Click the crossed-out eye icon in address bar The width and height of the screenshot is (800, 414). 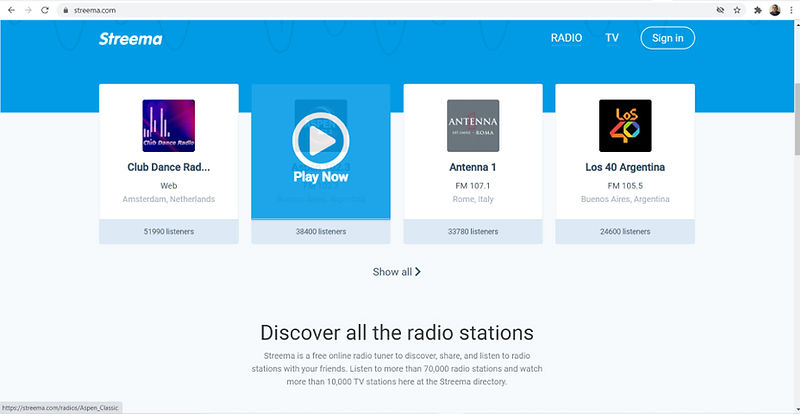(x=720, y=10)
